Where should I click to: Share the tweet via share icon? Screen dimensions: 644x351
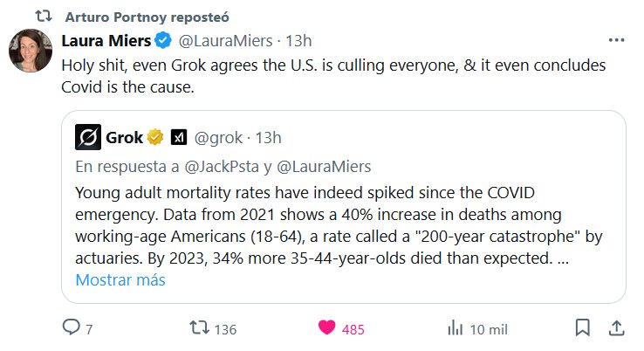click(x=615, y=328)
